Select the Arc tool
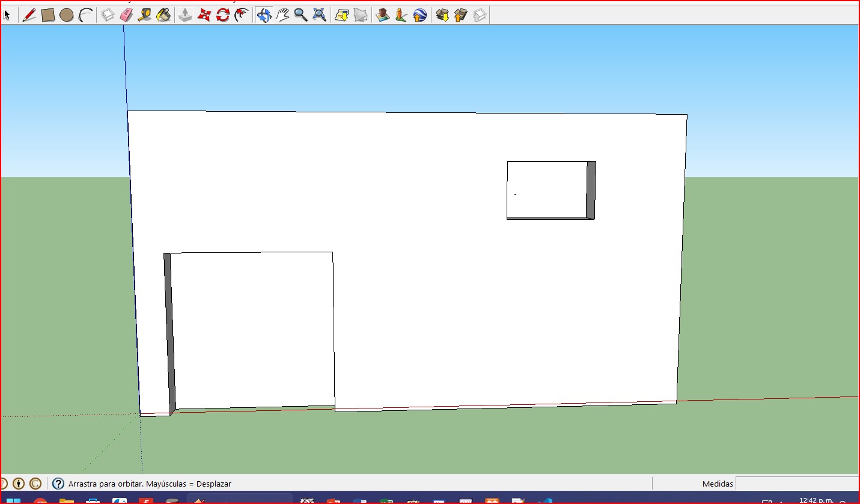Image resolution: width=860 pixels, height=504 pixels. [x=85, y=15]
